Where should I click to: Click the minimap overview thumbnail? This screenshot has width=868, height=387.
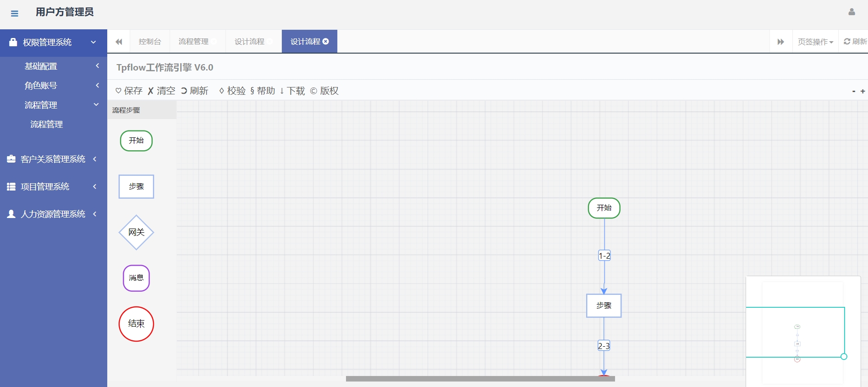click(x=803, y=332)
